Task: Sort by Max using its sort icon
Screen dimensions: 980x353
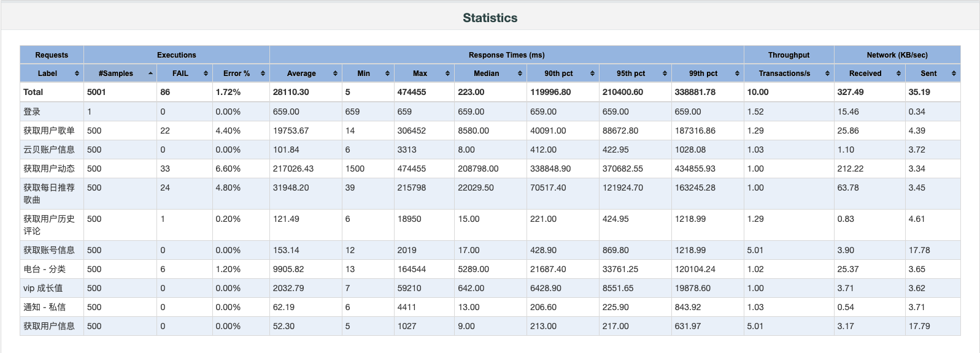Action: click(447, 74)
